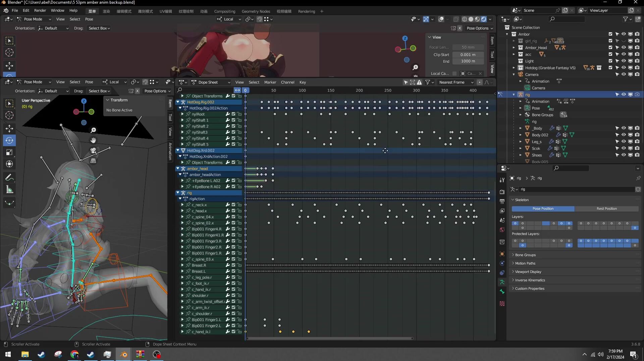The height and width of the screenshot is (361, 644).
Task: Open Object Data armature properties tab
Action: [502, 282]
